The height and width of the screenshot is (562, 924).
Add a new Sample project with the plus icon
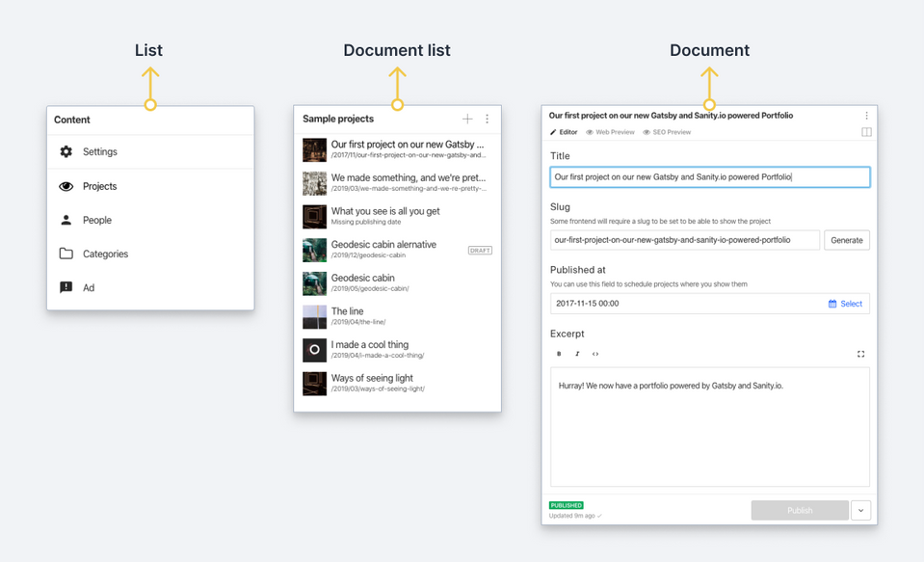click(x=467, y=119)
